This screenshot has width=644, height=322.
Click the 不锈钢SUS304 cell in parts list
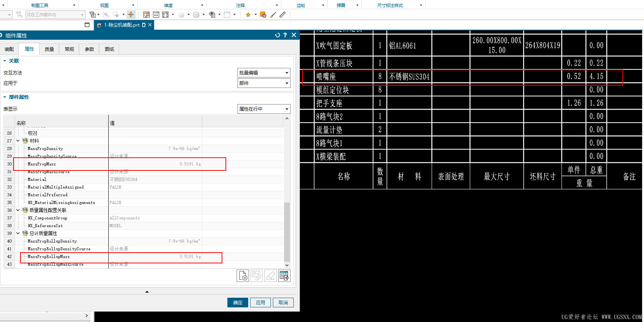[x=409, y=76]
